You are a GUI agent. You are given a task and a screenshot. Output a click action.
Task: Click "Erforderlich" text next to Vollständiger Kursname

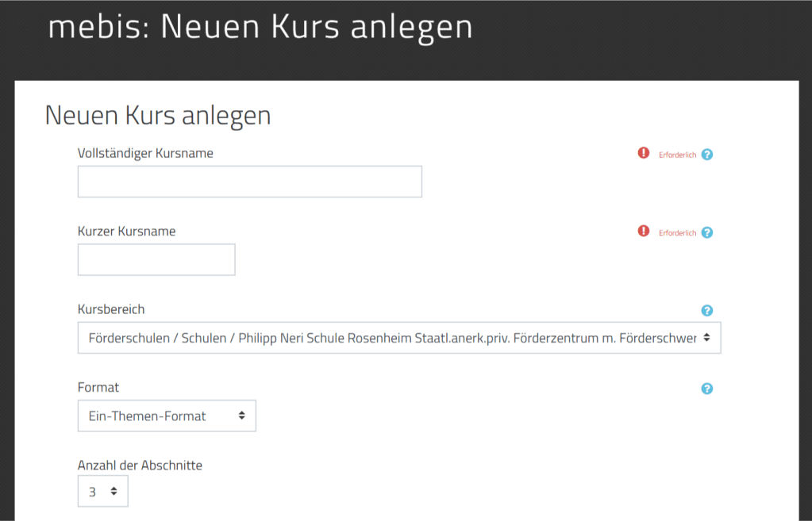coord(677,155)
